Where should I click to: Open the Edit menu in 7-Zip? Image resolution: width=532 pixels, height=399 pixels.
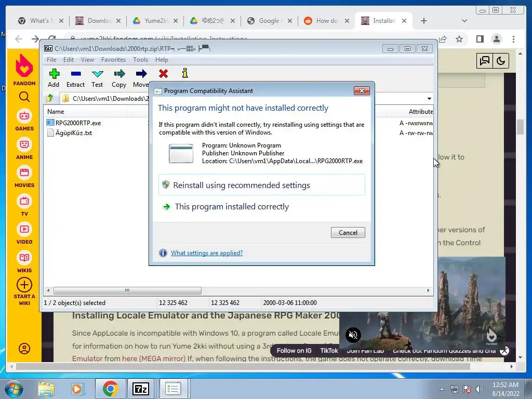point(69,60)
